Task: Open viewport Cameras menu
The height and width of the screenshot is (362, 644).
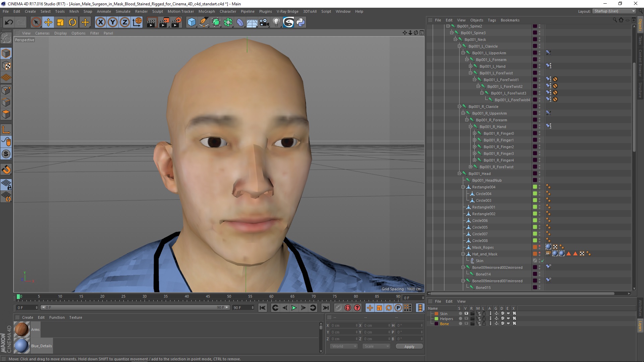Action: 42,33
